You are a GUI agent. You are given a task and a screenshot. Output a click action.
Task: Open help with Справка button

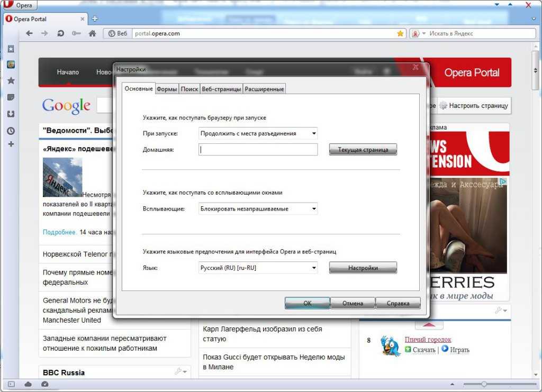tap(398, 303)
